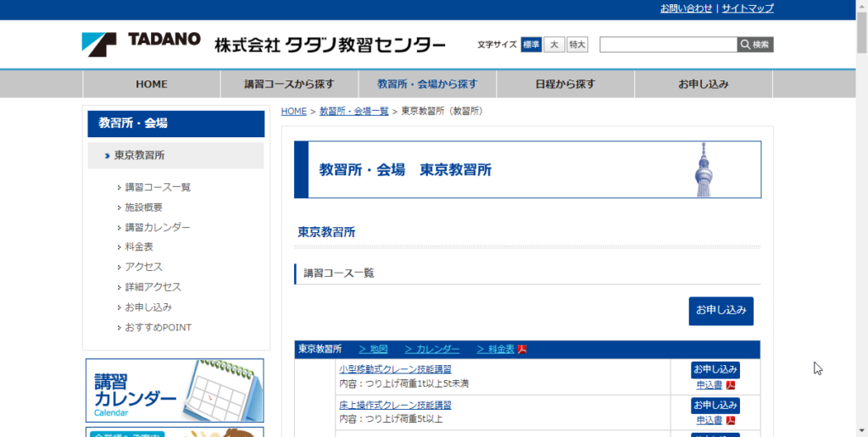Open the > 地図 link in the table header
868x437 pixels.
pyautogui.click(x=373, y=349)
